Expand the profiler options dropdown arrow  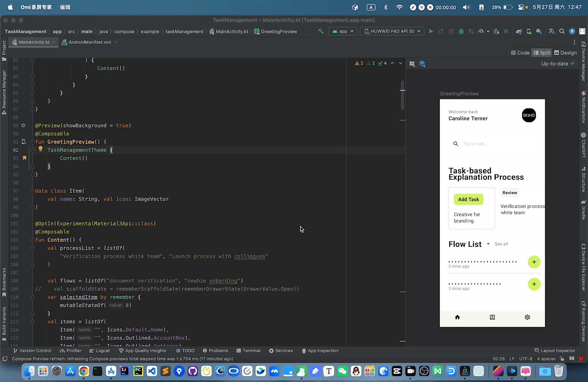(x=488, y=31)
